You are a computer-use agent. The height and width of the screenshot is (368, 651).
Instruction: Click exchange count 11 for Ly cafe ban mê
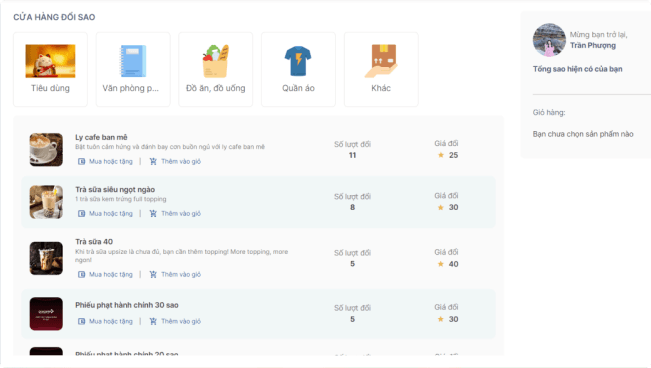[352, 155]
